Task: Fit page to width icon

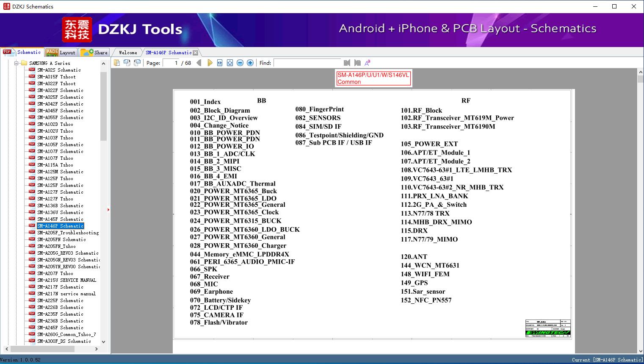Action: point(220,63)
